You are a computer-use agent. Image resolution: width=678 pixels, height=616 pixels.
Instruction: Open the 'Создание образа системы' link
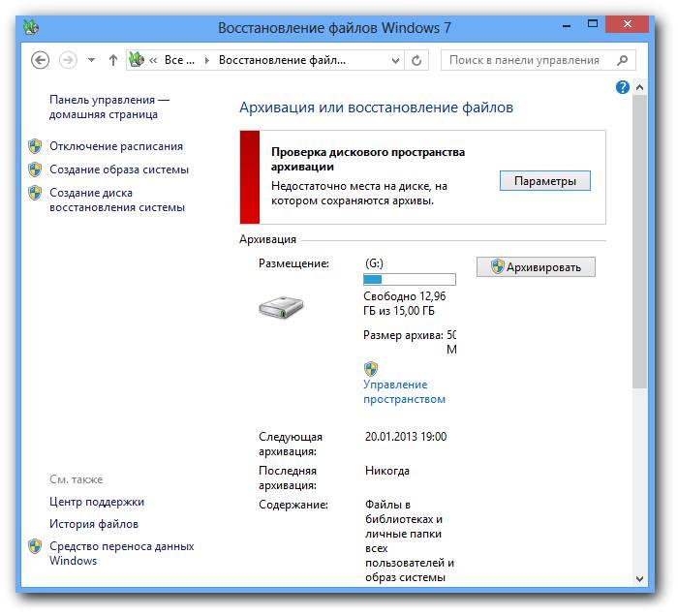[x=119, y=169]
